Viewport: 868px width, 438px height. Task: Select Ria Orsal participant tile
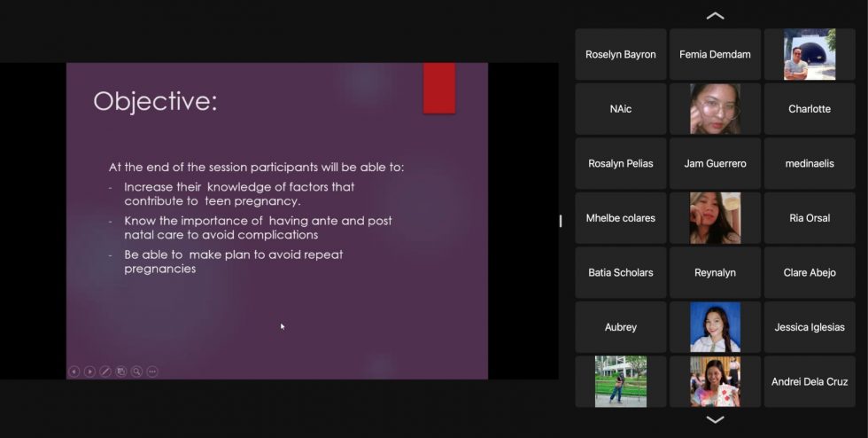coord(810,218)
